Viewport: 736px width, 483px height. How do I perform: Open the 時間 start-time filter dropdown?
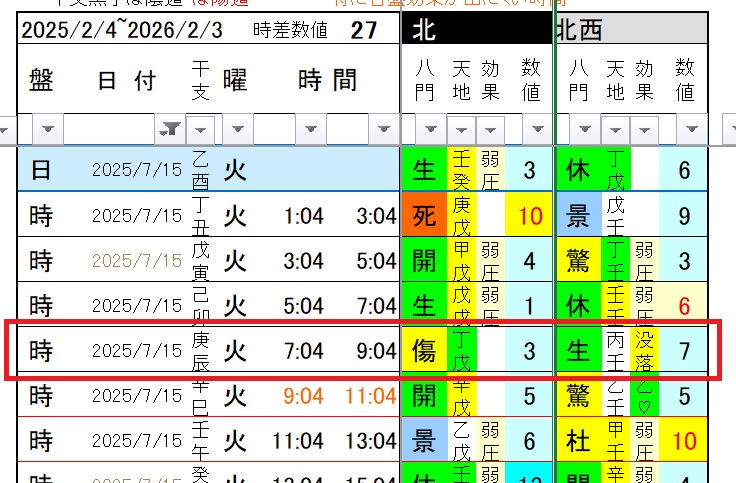pyautogui.click(x=310, y=129)
